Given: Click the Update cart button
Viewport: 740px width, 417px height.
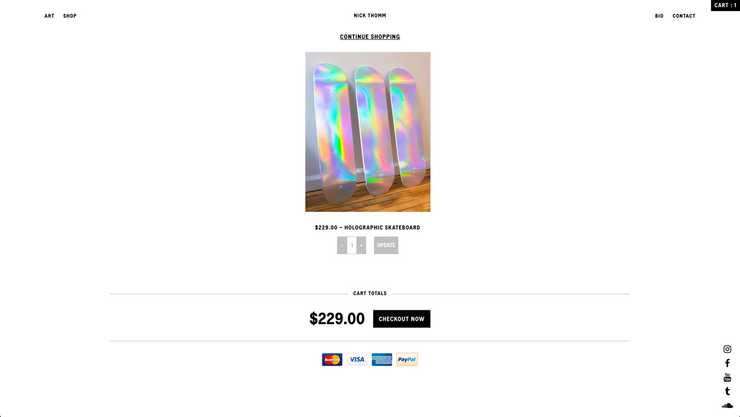Looking at the screenshot, I should [386, 245].
